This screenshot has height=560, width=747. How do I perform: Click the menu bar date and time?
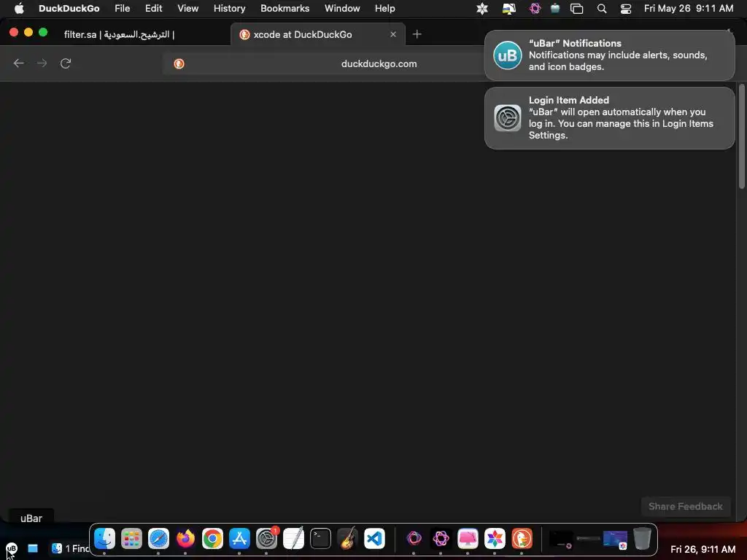click(689, 8)
